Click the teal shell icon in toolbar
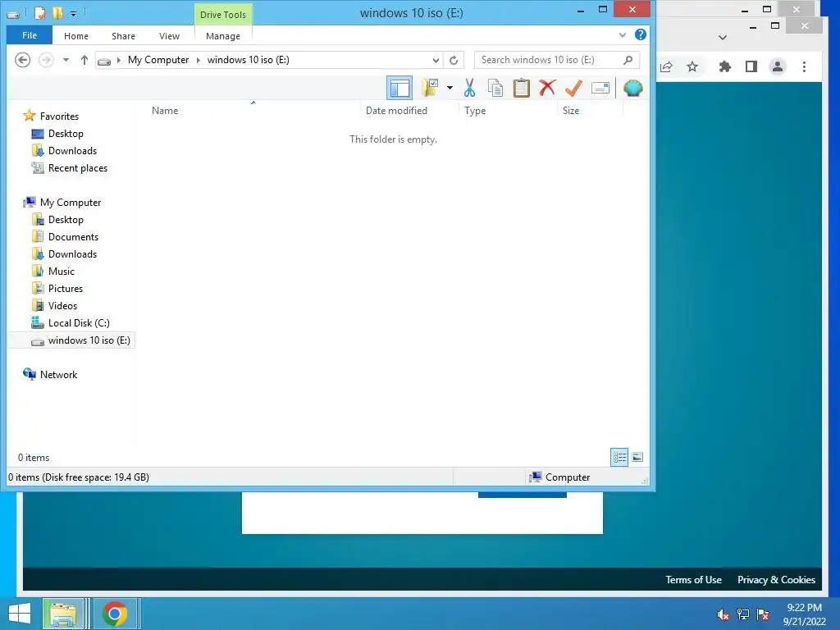 coord(632,88)
